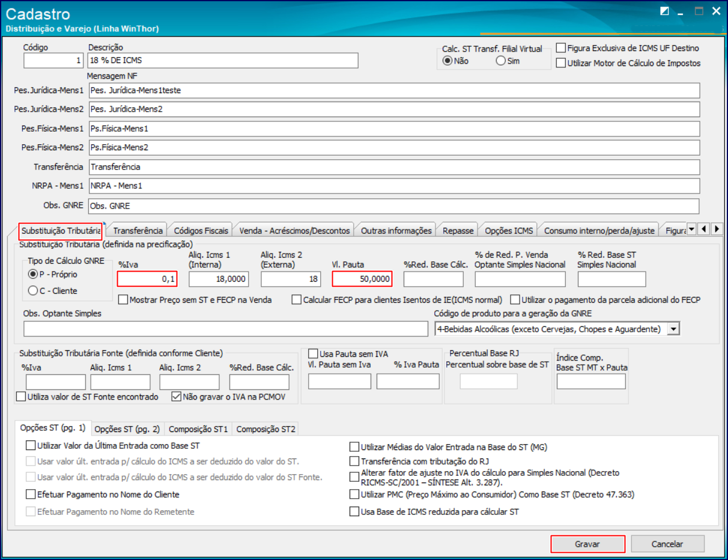Click the Transferência message field
The image size is (728, 560).
pyautogui.click(x=393, y=166)
